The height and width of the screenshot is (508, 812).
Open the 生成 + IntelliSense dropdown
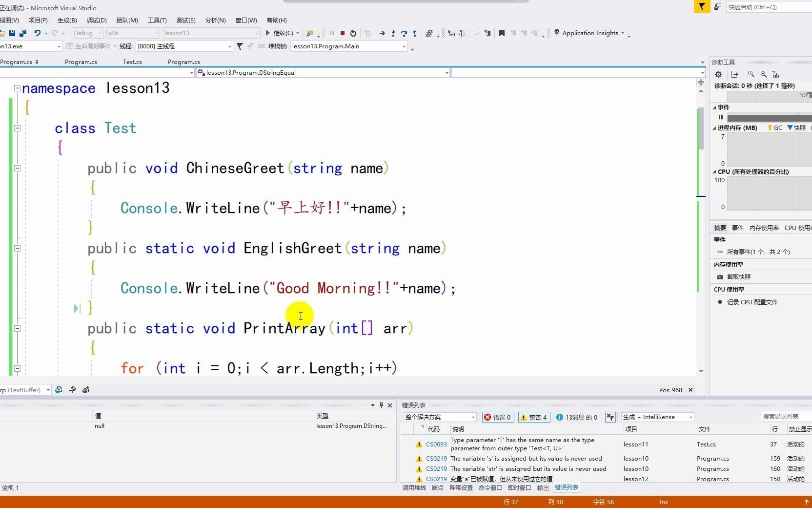[657, 417]
